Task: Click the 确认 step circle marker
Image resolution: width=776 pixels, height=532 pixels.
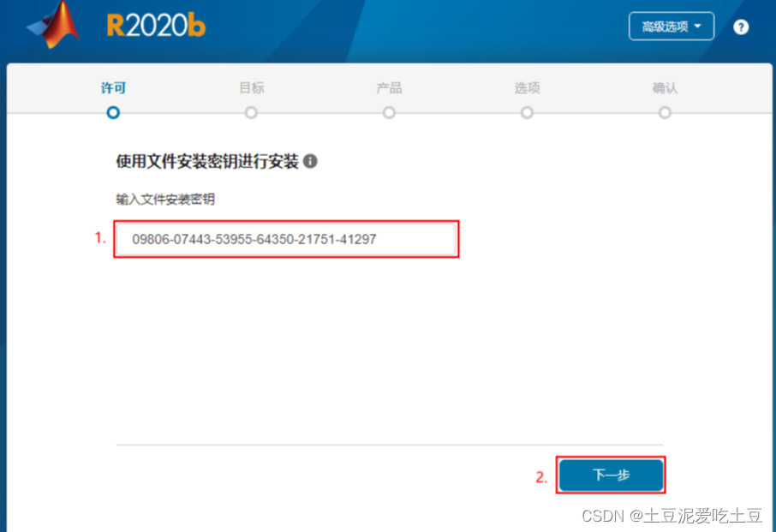Action: pyautogui.click(x=665, y=113)
